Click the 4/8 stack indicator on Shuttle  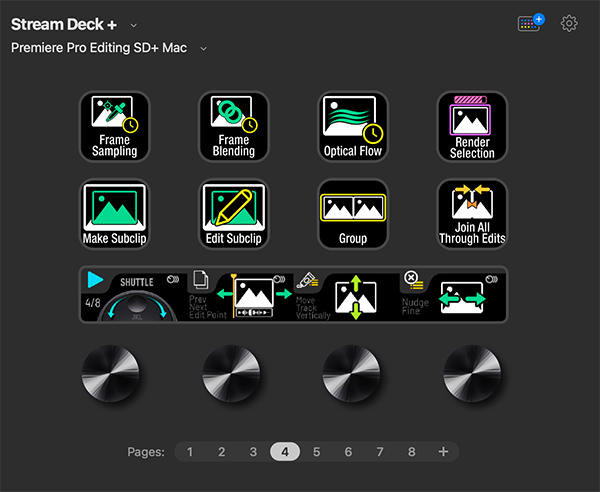[x=93, y=303]
